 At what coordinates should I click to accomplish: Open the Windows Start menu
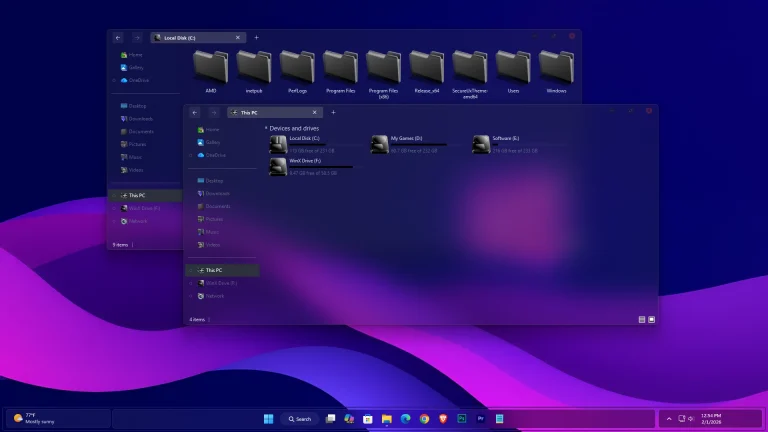click(268, 419)
